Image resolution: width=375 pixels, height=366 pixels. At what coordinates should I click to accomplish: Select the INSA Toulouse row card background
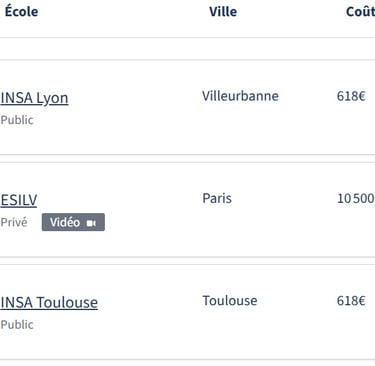tap(187, 312)
